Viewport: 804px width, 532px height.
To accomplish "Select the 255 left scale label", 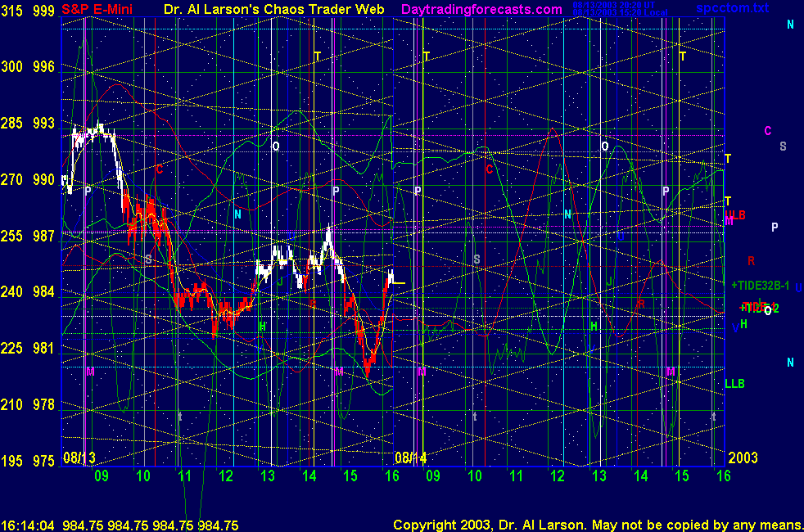I will point(11,236).
